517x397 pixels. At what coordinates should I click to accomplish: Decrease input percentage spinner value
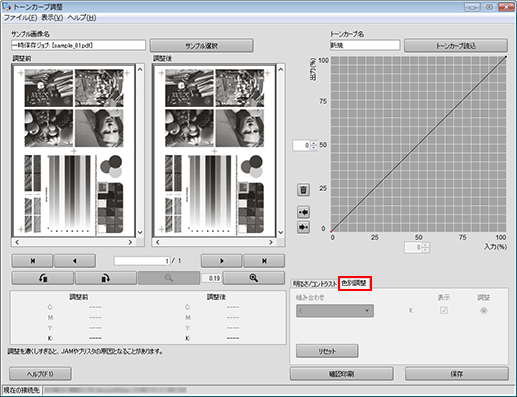426,250
